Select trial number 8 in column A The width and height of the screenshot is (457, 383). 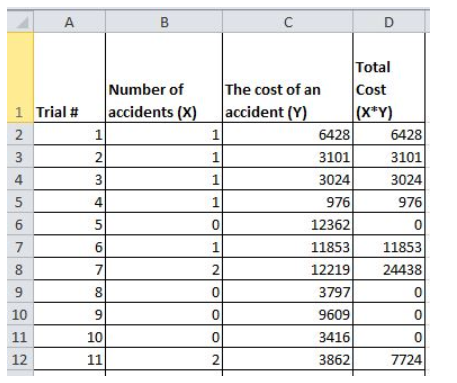click(x=69, y=291)
